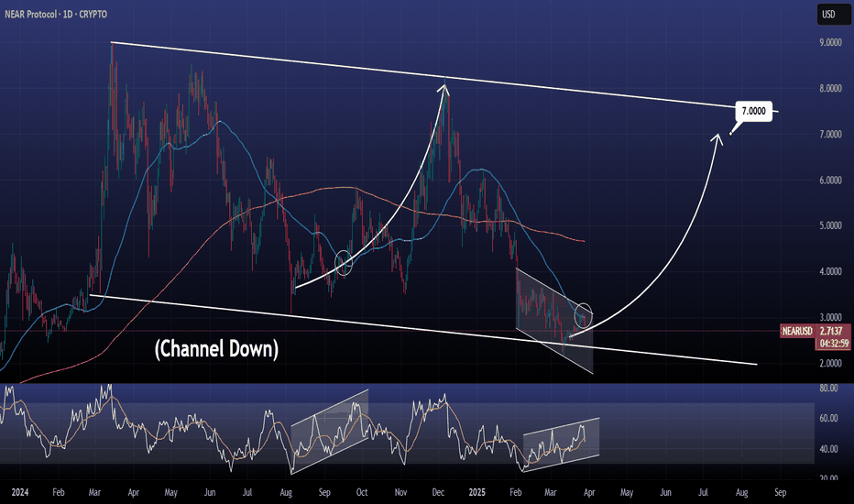Click the 9.0000 price axis tick
The width and height of the screenshot is (854, 504).
pyautogui.click(x=830, y=42)
